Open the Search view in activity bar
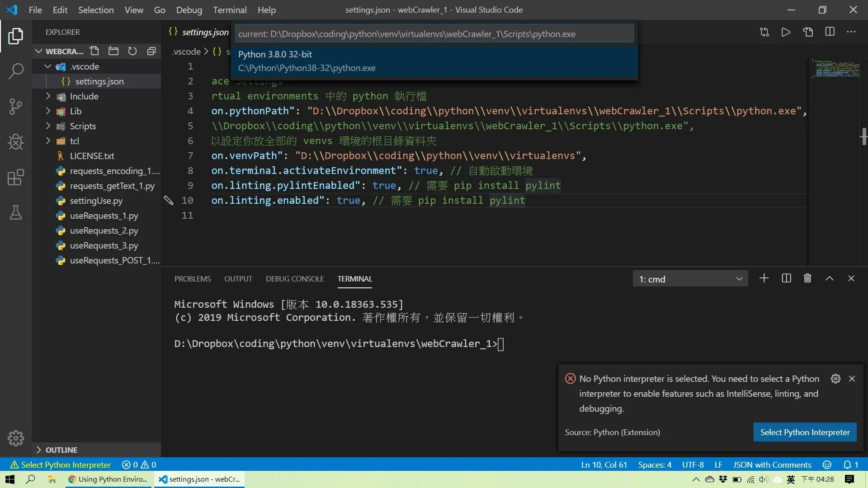Image resolution: width=868 pixels, height=488 pixels. click(x=16, y=71)
